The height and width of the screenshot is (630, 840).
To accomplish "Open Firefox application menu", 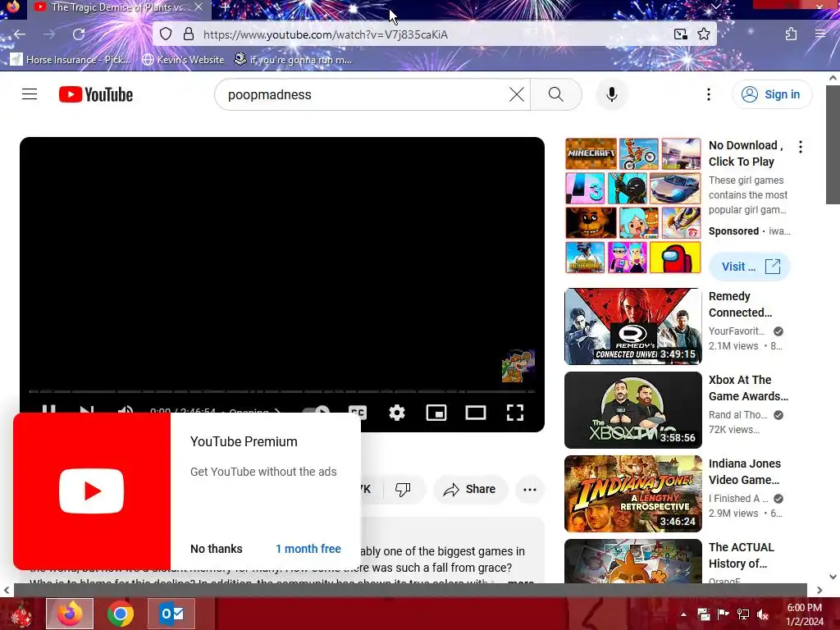I will (x=820, y=34).
